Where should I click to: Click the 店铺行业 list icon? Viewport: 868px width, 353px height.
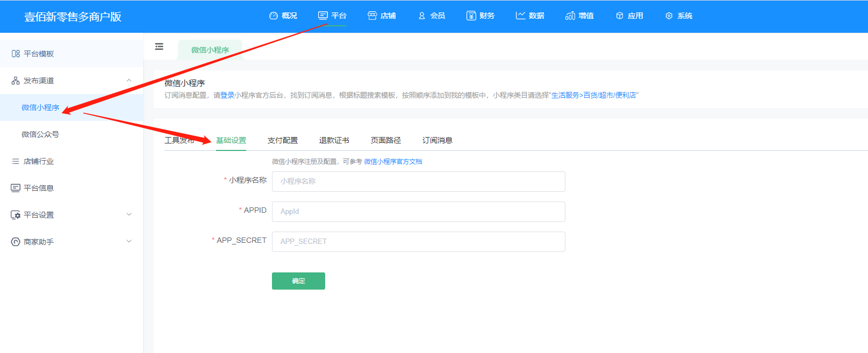[16, 161]
